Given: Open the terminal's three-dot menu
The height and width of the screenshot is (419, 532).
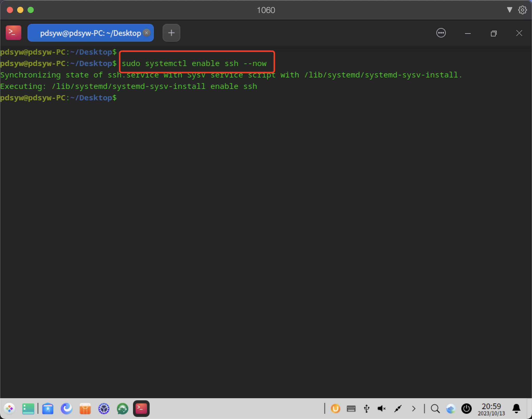Looking at the screenshot, I should point(441,33).
